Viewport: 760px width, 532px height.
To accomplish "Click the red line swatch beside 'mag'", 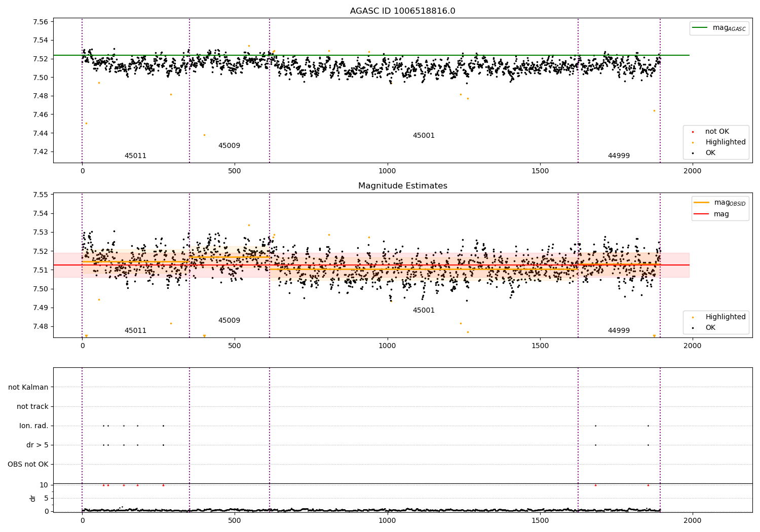I will point(701,214).
